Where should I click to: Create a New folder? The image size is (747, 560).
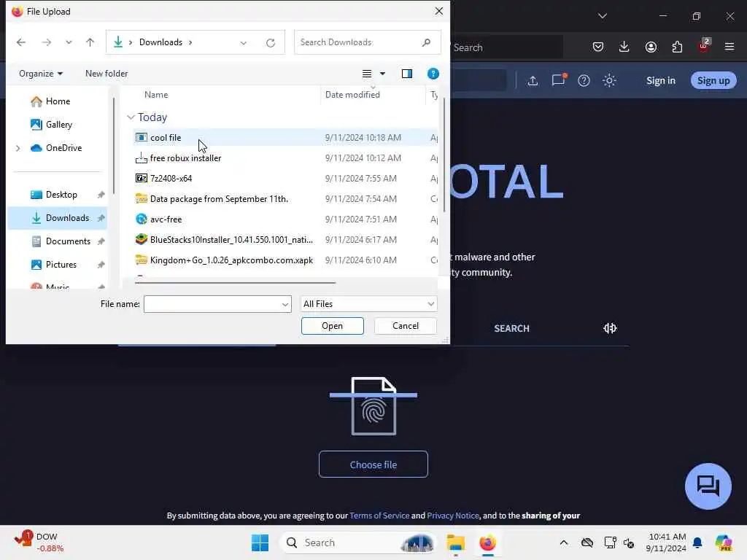coord(107,74)
